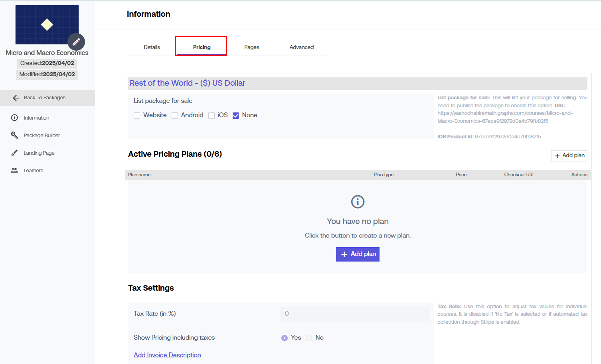Click the Learners people icon
The height and width of the screenshot is (364, 601).
[x=14, y=170]
